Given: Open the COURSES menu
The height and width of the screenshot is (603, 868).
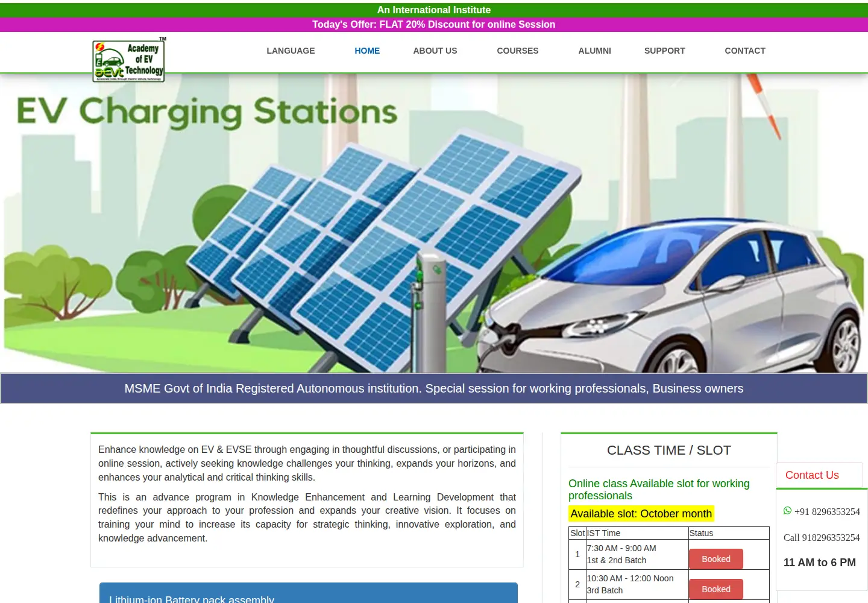Looking at the screenshot, I should coord(518,51).
